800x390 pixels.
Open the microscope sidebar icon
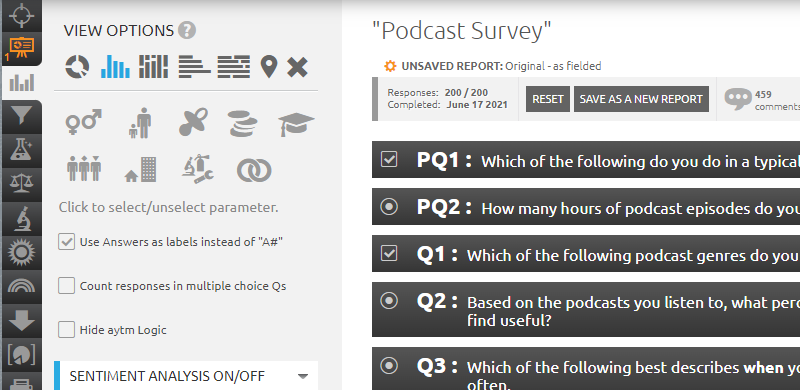tap(21, 218)
